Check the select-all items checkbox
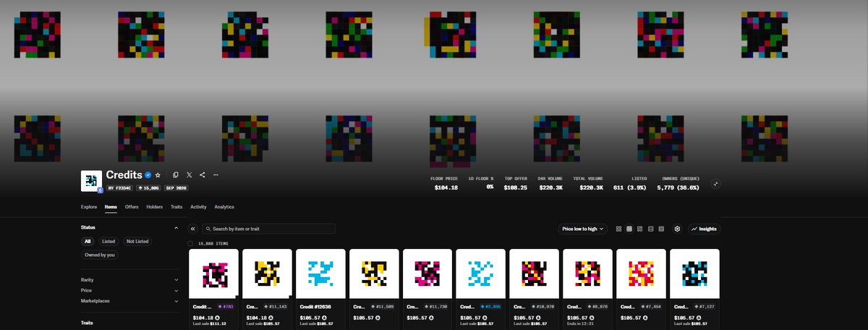Screen dimensions: 868x330 click(x=190, y=243)
